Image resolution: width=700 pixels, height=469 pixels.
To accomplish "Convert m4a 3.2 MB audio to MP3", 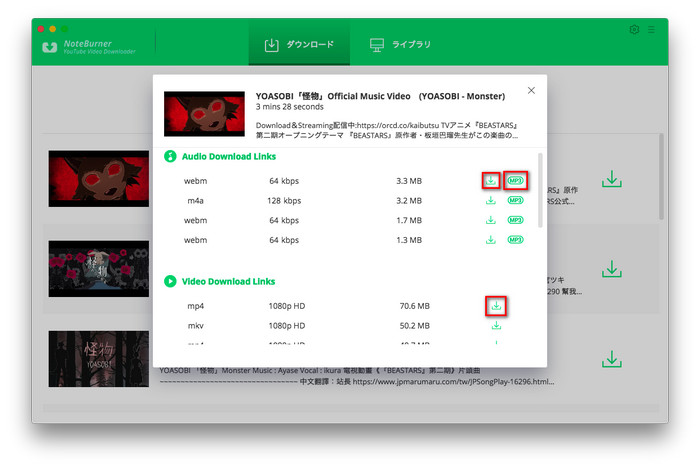I will (x=515, y=200).
